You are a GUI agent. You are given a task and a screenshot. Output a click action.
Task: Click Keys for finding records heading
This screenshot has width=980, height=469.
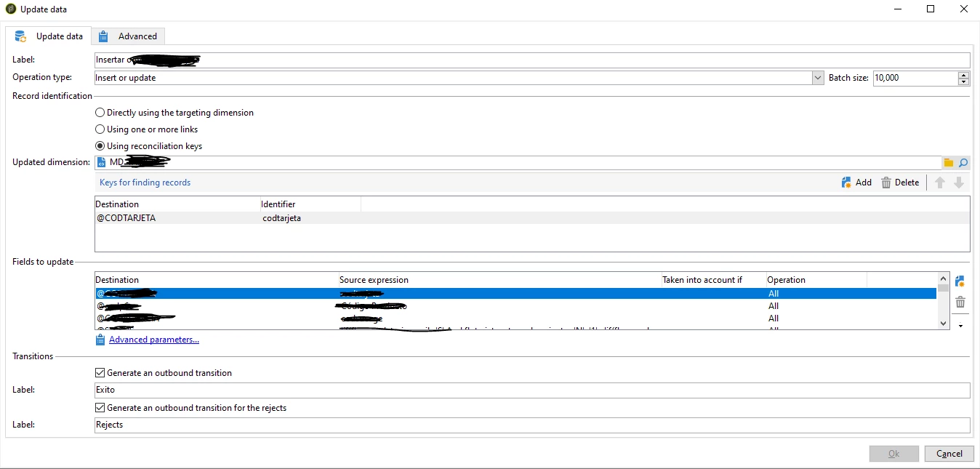point(145,183)
